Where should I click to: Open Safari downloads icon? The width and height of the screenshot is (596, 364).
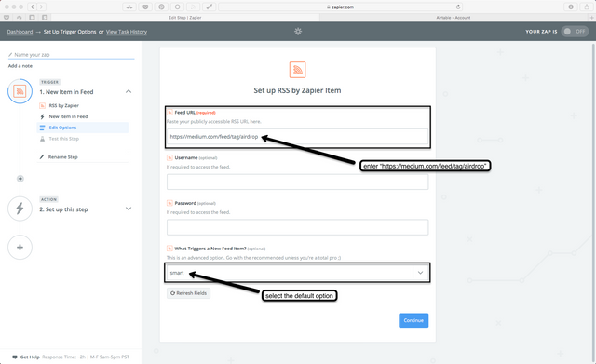point(571,7)
